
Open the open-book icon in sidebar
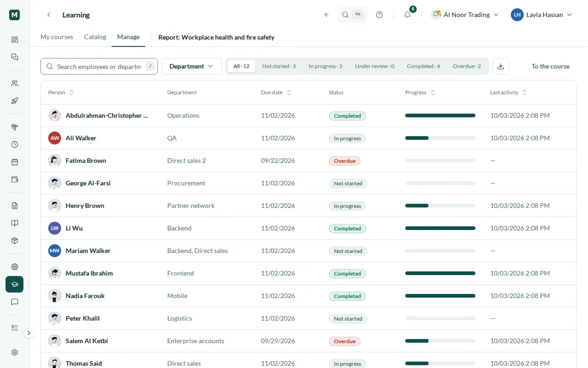tap(15, 223)
